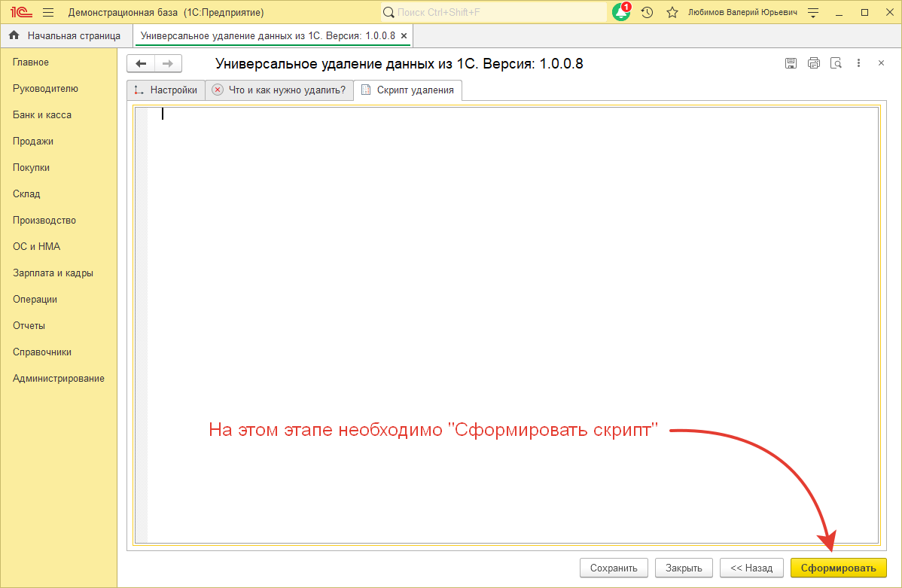Open the More actions three-dot menu
Image resolution: width=902 pixels, height=588 pixels.
(x=858, y=63)
